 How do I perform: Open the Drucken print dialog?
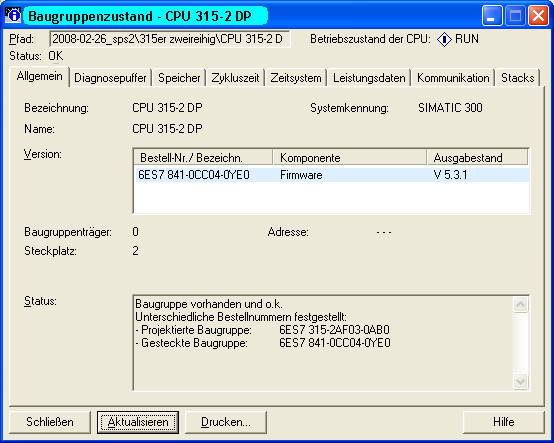[x=226, y=422]
